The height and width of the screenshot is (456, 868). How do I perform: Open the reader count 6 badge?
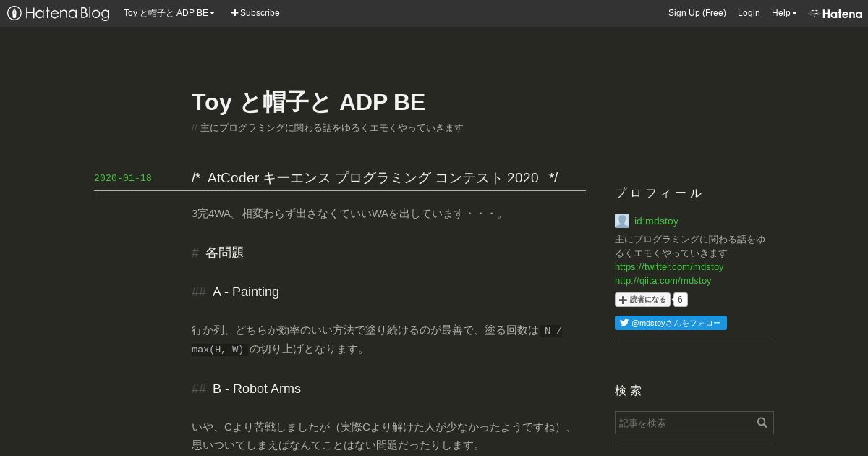point(680,300)
